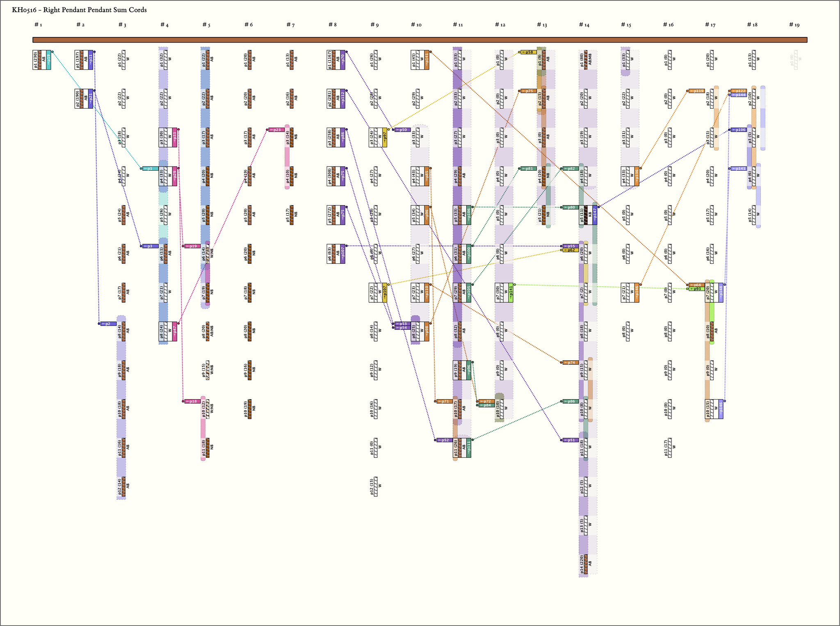The height and width of the screenshot is (626, 840).
Task: Click the purple ←p52 link tag
Action: 445,440
